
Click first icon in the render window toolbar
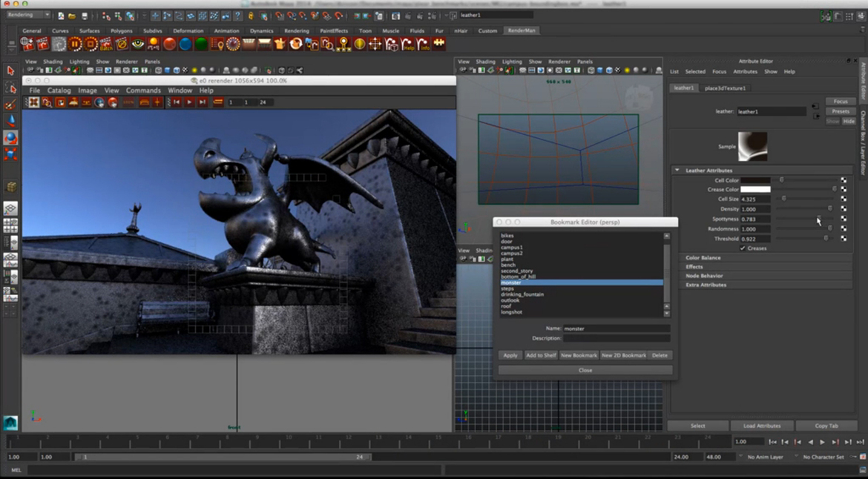click(x=34, y=102)
